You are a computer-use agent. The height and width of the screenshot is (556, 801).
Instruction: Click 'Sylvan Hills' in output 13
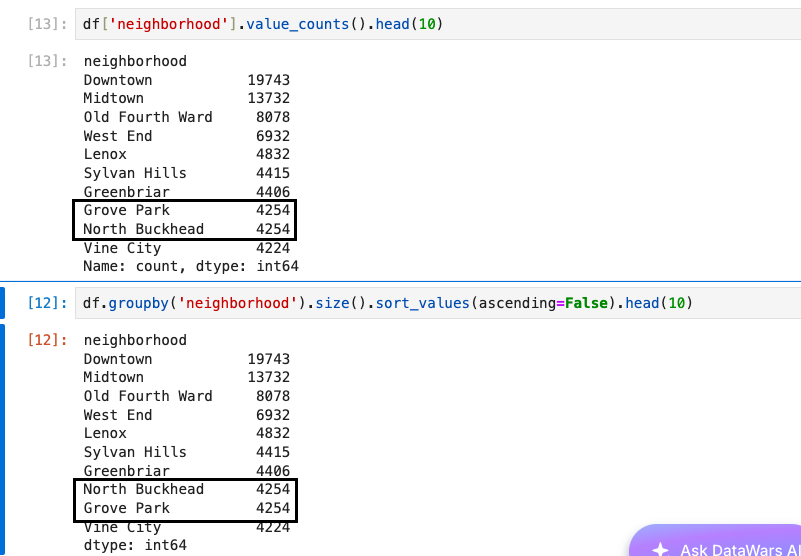coord(135,173)
